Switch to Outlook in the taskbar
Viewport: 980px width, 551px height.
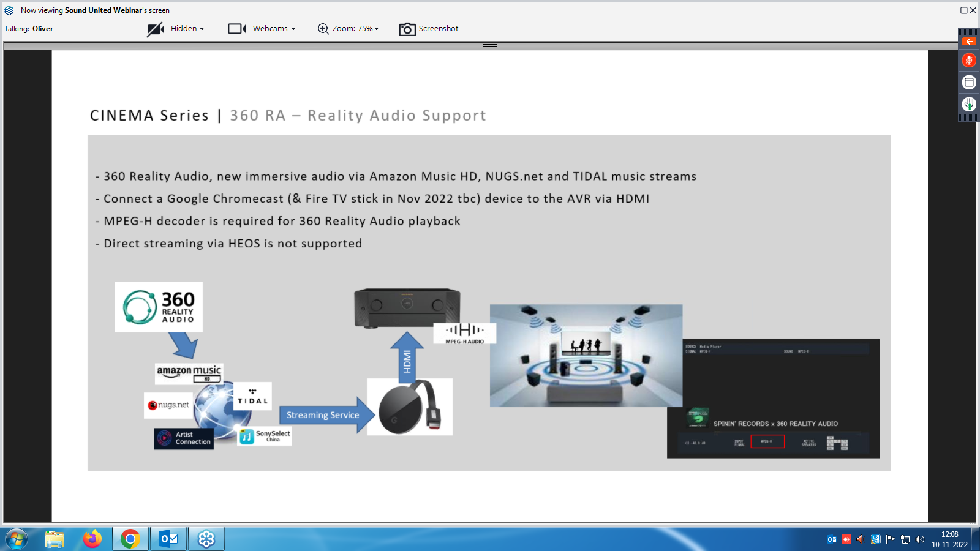pos(168,539)
